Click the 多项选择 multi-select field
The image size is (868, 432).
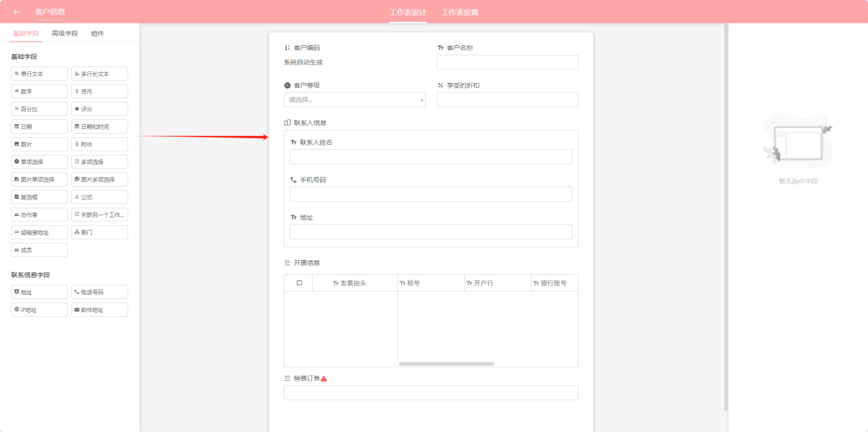pyautogui.click(x=99, y=162)
